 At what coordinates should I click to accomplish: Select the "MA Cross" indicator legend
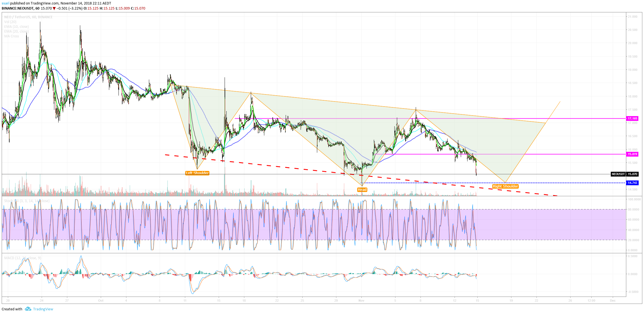pos(12,36)
